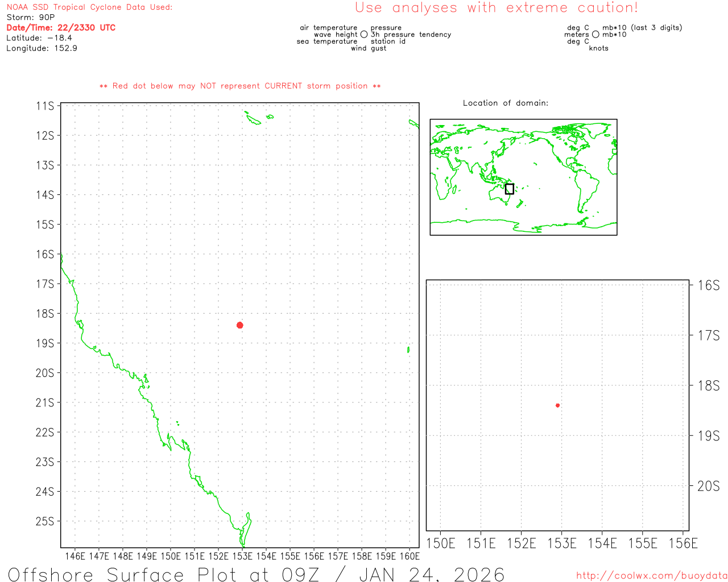
Task: Click the units legend circle beside meters
Action: [595, 35]
